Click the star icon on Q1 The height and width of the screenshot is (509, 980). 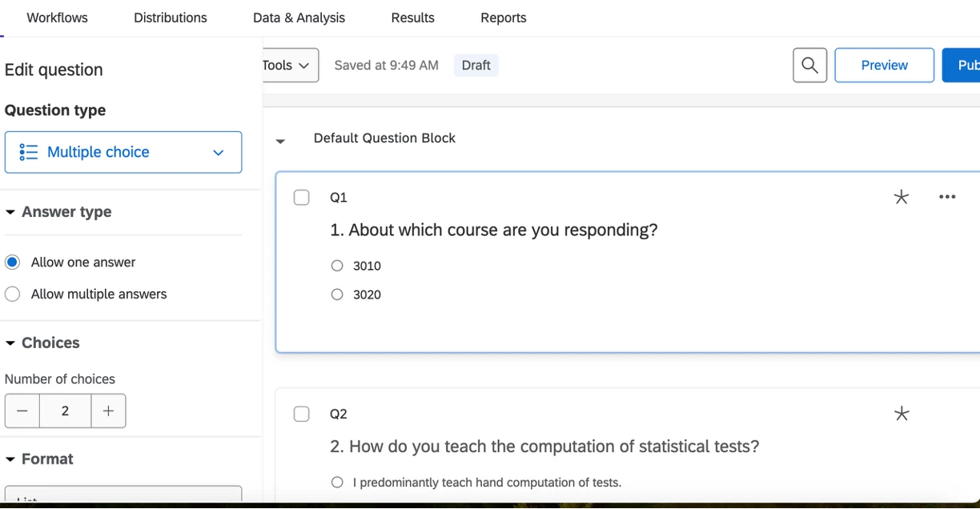(902, 197)
